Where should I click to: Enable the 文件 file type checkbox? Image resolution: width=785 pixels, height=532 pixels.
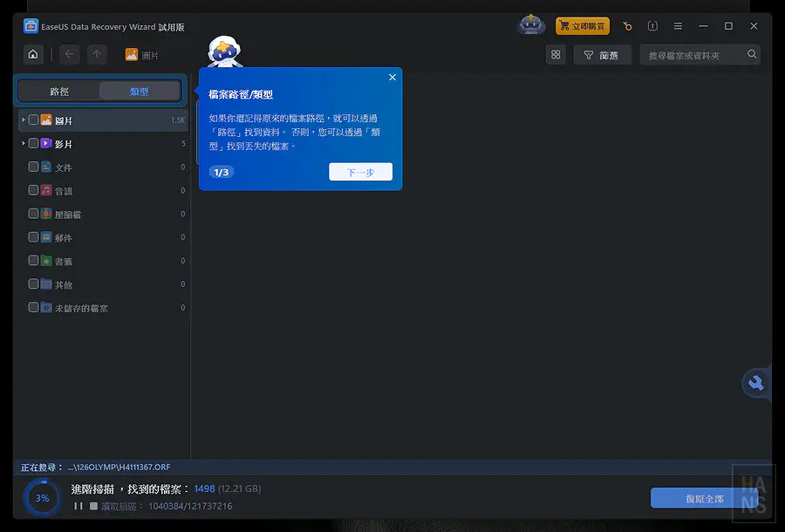click(x=31, y=167)
